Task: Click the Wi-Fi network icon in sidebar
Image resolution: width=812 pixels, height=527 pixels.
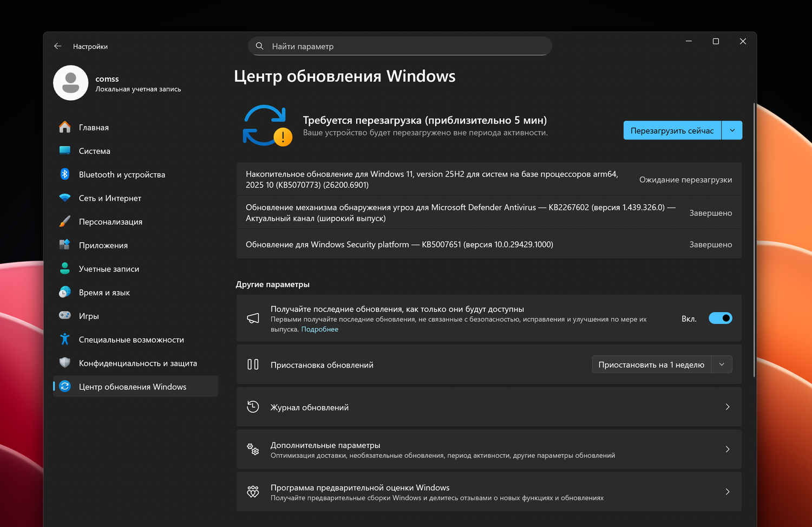Action: 65,198
